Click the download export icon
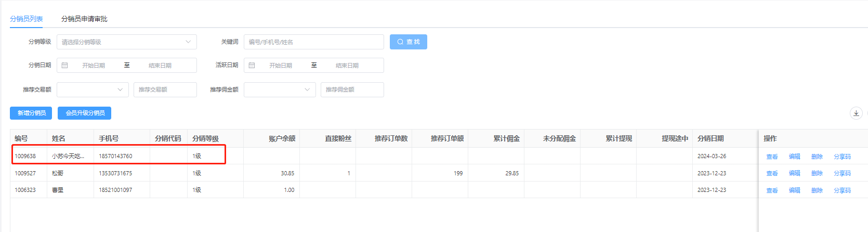 click(856, 113)
